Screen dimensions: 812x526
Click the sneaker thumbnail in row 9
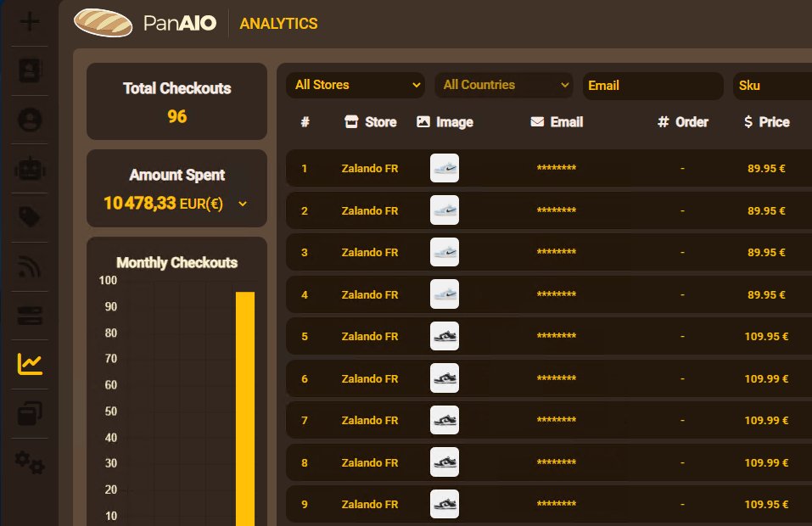pyautogui.click(x=445, y=504)
